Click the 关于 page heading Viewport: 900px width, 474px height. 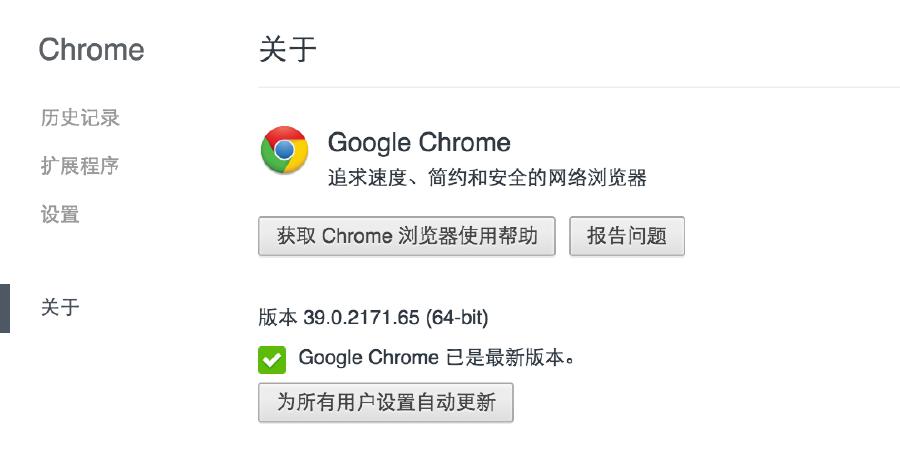(288, 50)
